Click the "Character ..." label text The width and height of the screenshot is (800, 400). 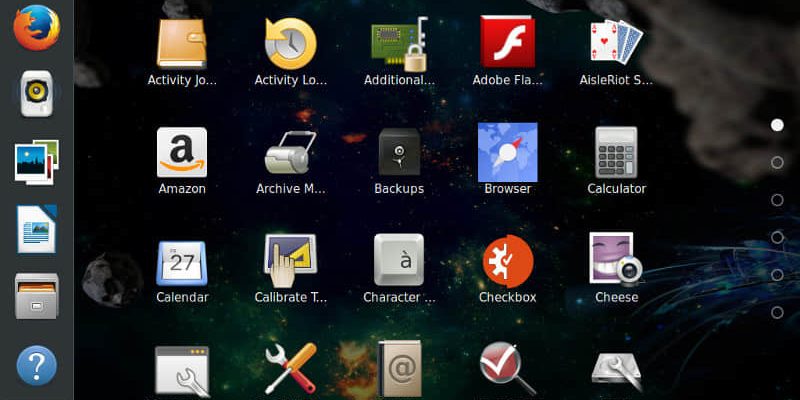[x=399, y=297]
